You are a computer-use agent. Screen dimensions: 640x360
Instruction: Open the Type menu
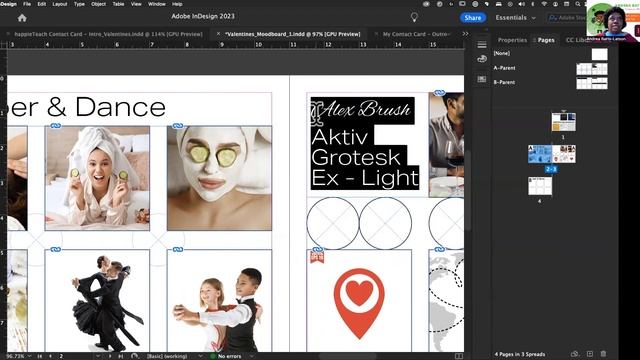tap(79, 4)
